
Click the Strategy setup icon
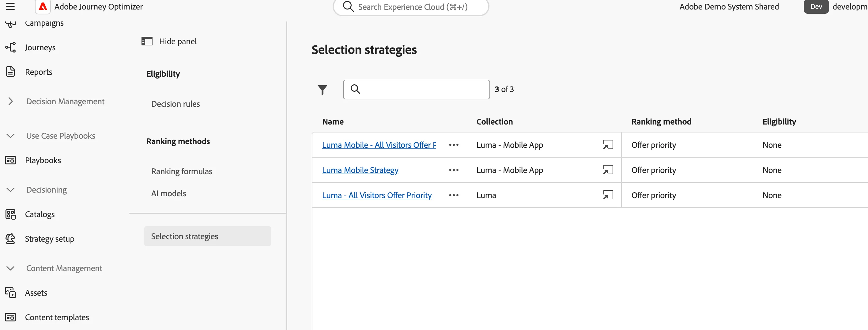tap(10, 239)
